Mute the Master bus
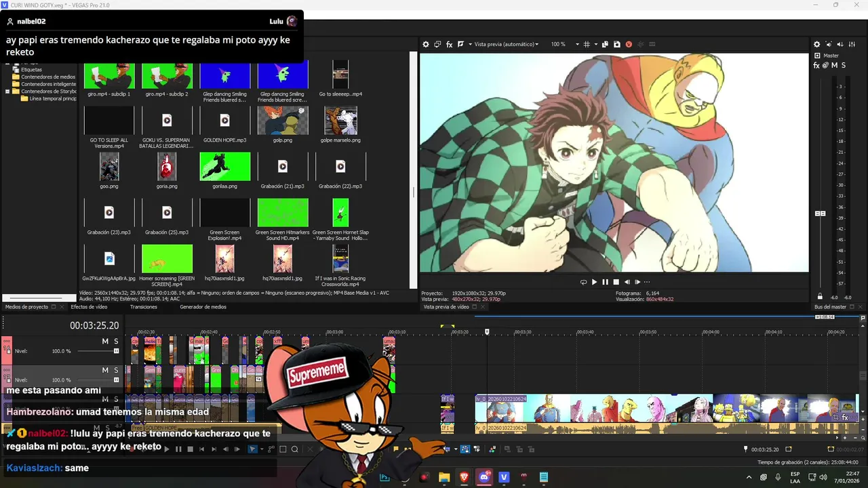 pyautogui.click(x=834, y=65)
